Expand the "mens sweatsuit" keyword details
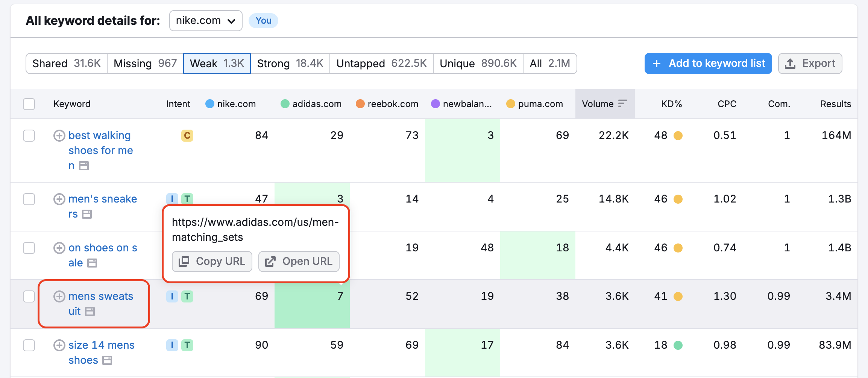The height and width of the screenshot is (378, 868). (x=59, y=296)
